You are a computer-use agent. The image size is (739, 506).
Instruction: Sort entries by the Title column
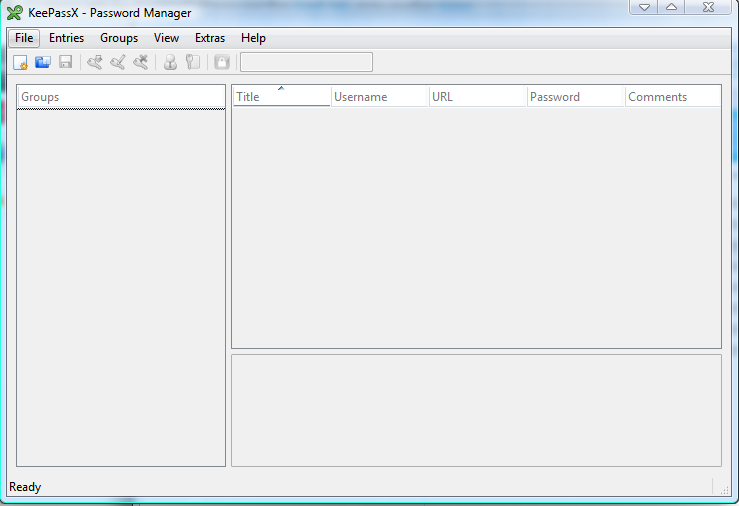point(282,97)
